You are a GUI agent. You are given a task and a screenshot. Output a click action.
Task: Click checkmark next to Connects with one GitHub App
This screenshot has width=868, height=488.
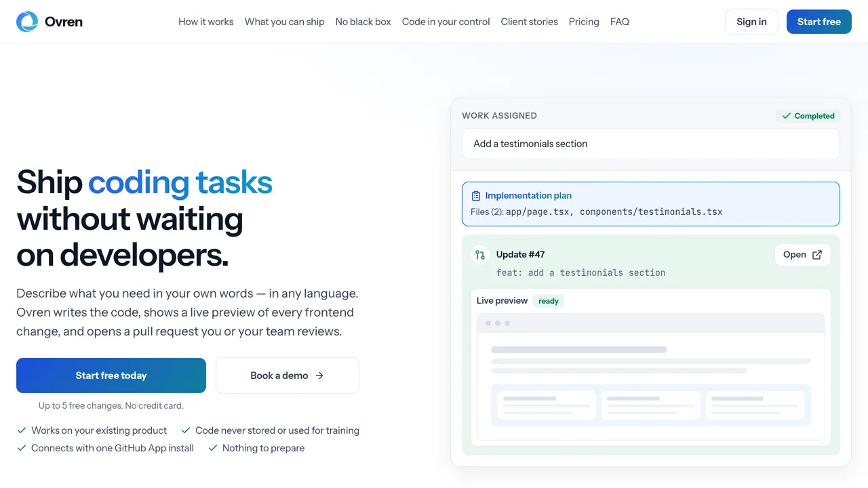click(21, 448)
